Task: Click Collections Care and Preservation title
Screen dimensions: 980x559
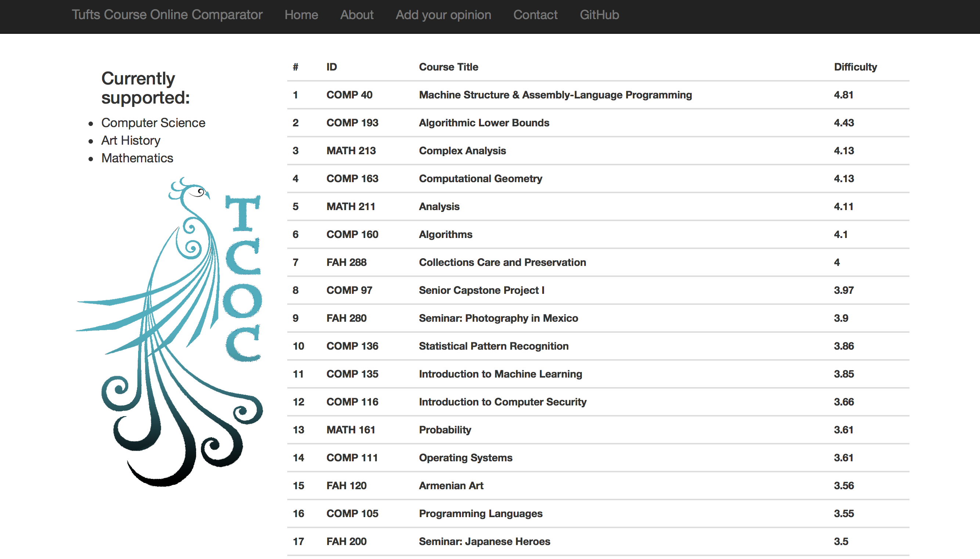Action: coord(502,262)
